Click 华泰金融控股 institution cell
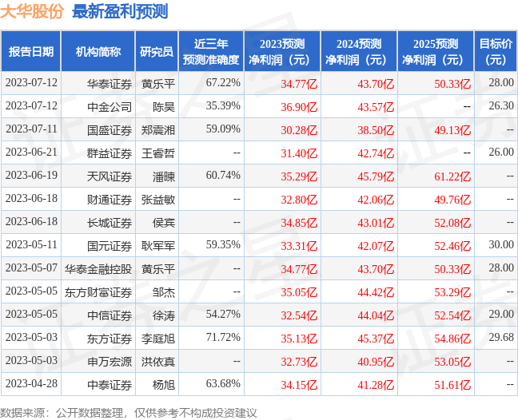This screenshot has height=420, width=518. [x=98, y=269]
